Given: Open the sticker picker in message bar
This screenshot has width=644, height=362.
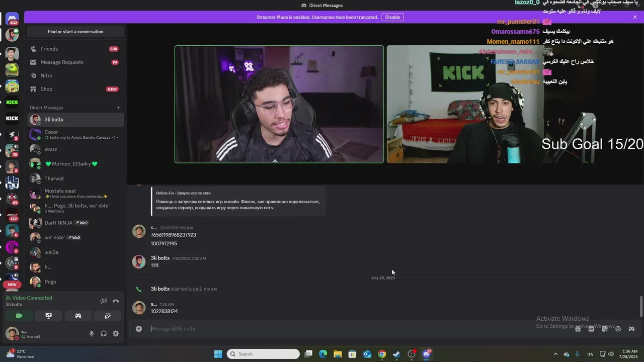Looking at the screenshot, I should 605,329.
